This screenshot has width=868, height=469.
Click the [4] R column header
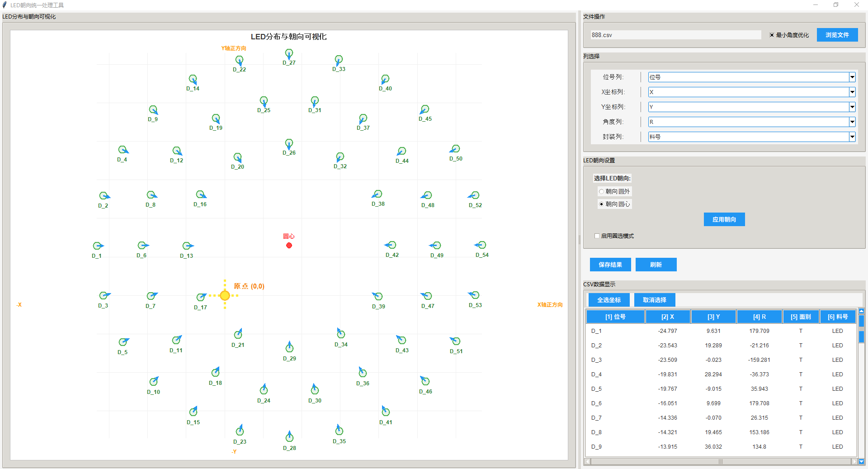[759, 317]
